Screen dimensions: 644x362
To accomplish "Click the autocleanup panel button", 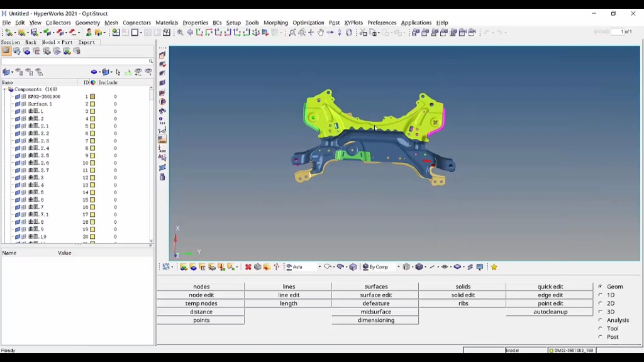I will click(x=550, y=312).
